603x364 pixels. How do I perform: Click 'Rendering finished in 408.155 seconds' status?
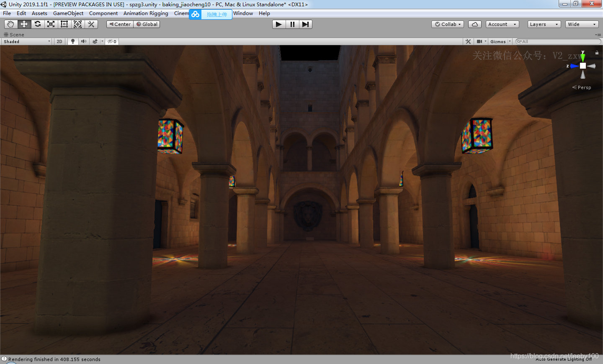pyautogui.click(x=54, y=359)
